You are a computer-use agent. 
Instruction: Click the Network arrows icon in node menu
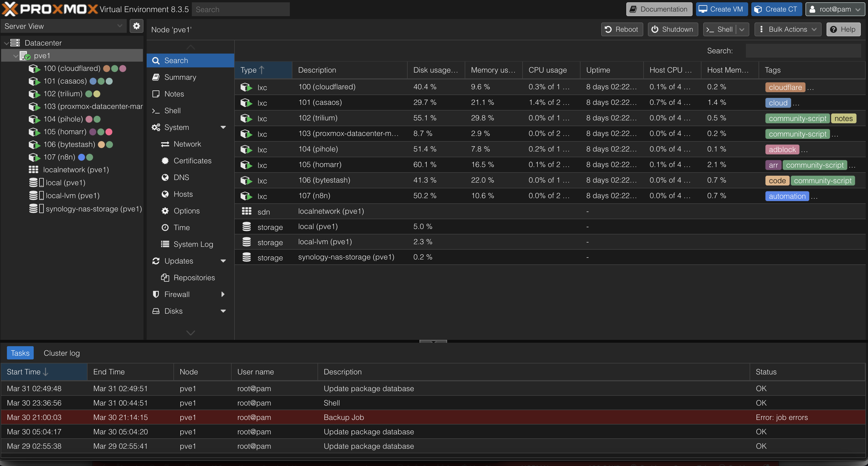pyautogui.click(x=165, y=144)
